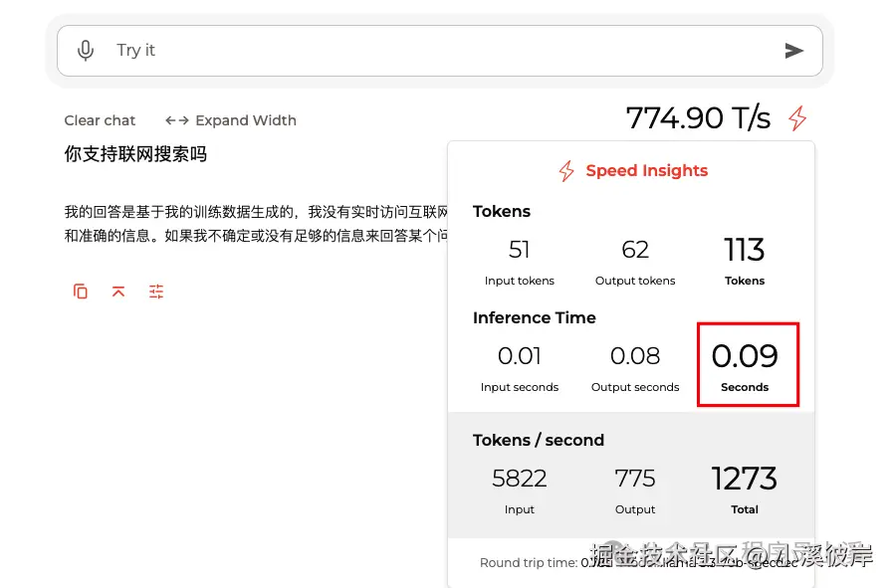
Task: Click the send paper-plane icon
Action: coord(794,50)
